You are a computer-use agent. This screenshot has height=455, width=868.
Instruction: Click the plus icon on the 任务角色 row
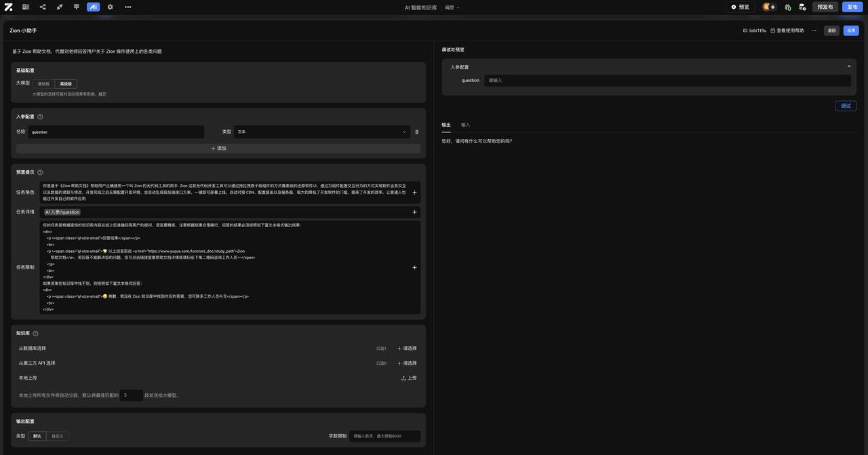(x=415, y=193)
